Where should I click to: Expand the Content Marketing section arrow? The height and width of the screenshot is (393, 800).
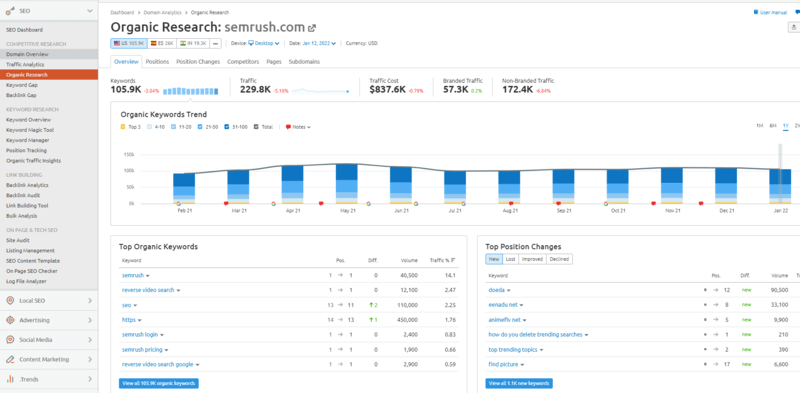tap(90, 359)
